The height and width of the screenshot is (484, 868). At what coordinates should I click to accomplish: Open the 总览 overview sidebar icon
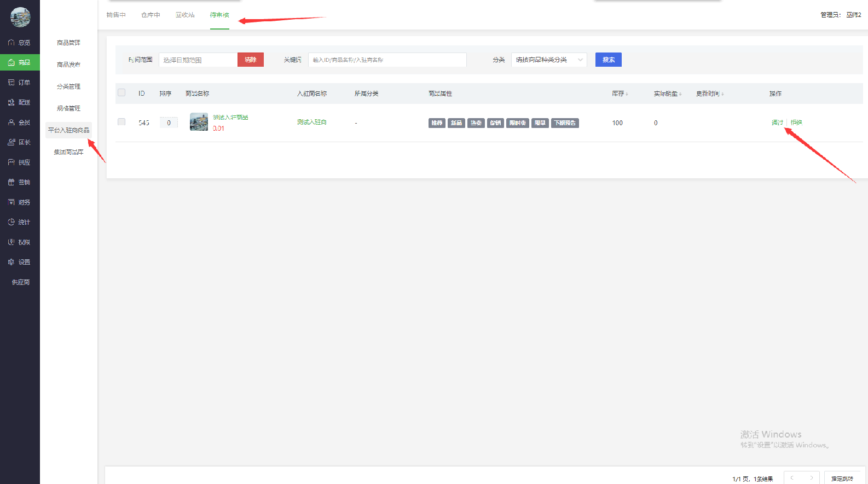point(11,43)
